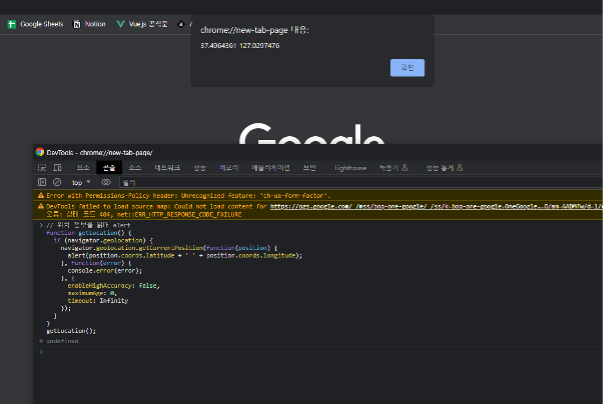Click the blue 확인 button in alert
The image size is (604, 404).
click(407, 68)
